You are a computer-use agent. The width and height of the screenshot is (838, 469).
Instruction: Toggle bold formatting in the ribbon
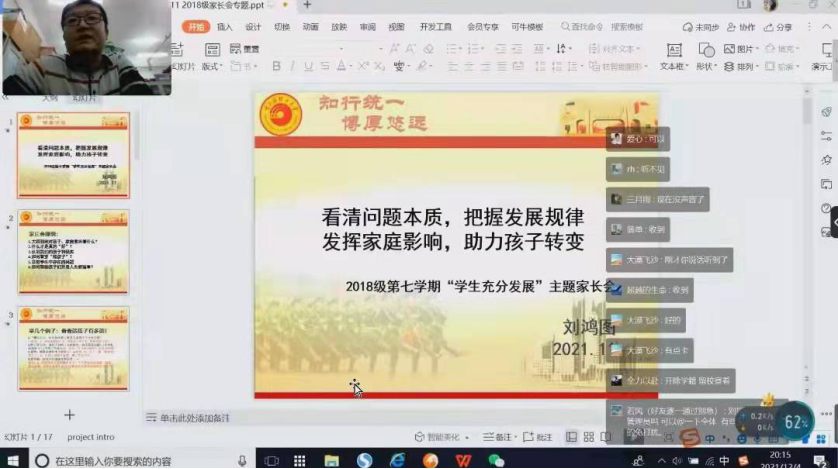(277, 66)
